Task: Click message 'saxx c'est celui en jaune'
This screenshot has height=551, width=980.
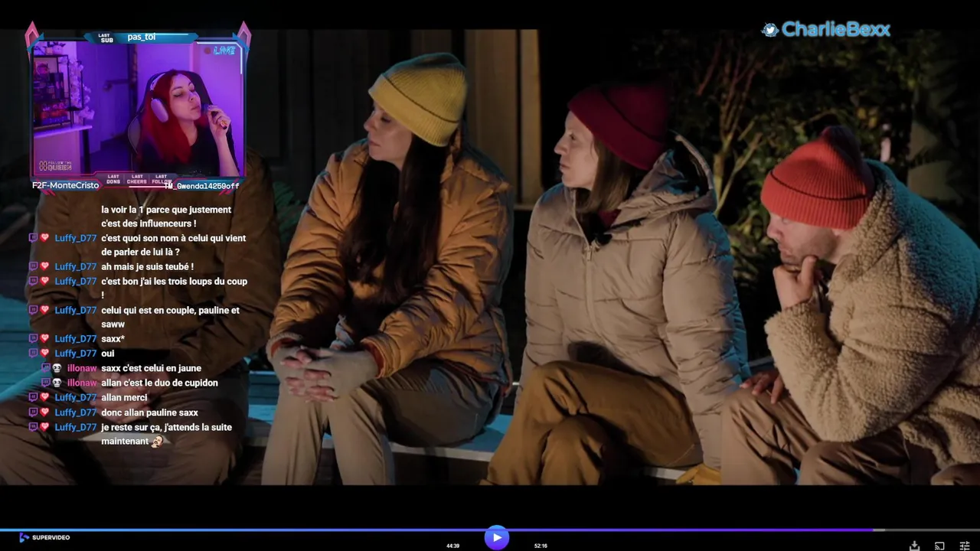Action: 151,368
